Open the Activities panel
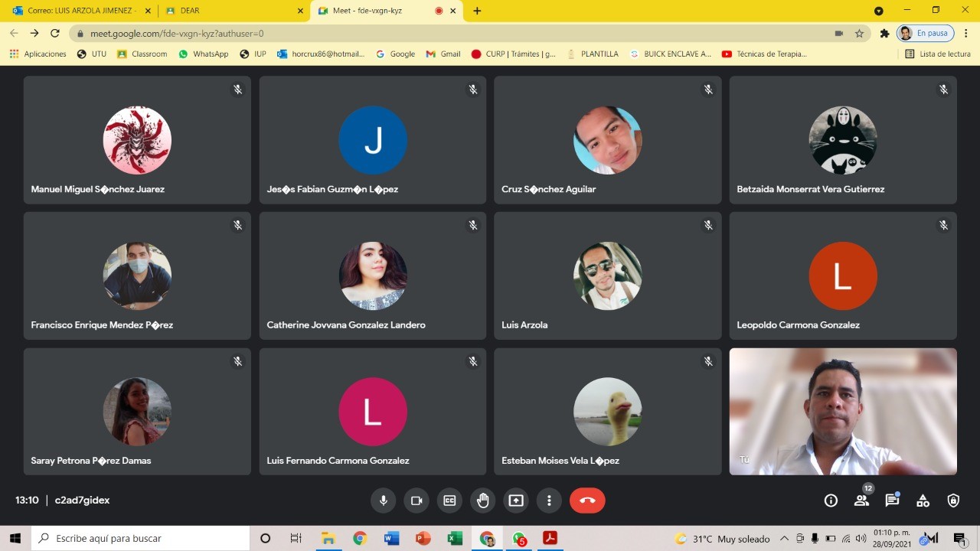 tap(923, 500)
